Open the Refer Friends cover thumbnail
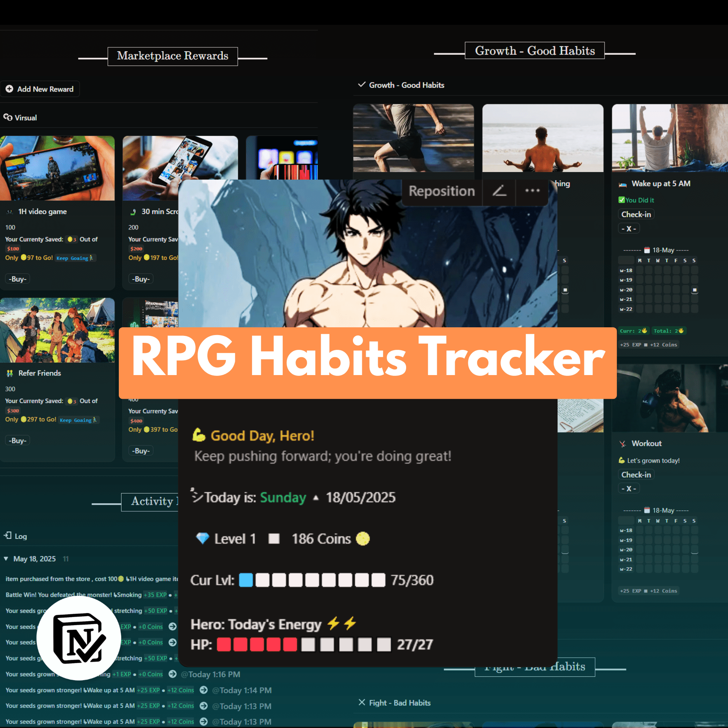Image resolution: width=728 pixels, height=728 pixels. (x=57, y=330)
